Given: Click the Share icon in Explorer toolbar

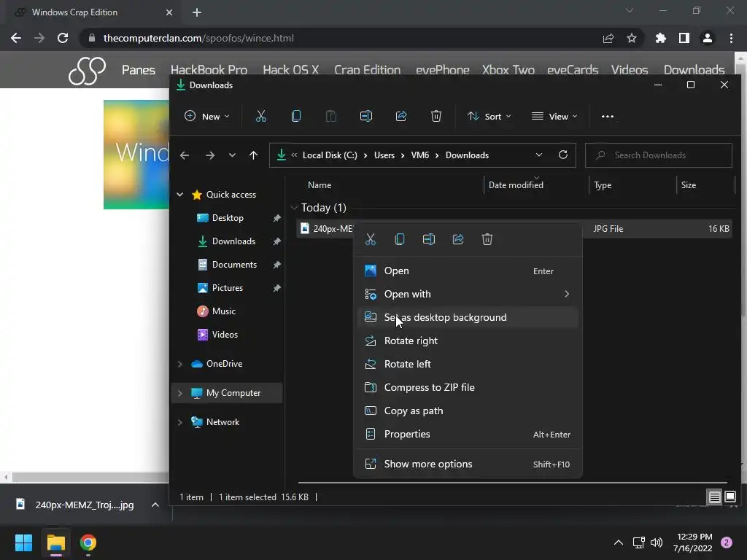Looking at the screenshot, I should point(401,116).
